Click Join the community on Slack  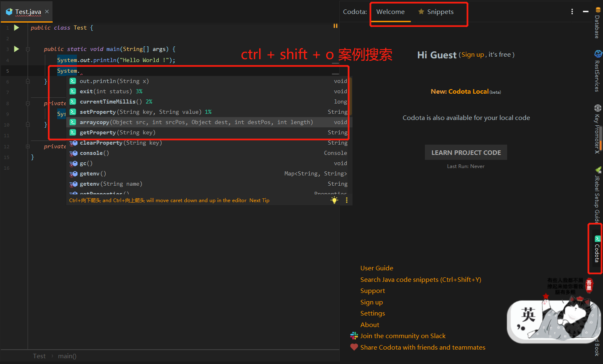tap(403, 336)
